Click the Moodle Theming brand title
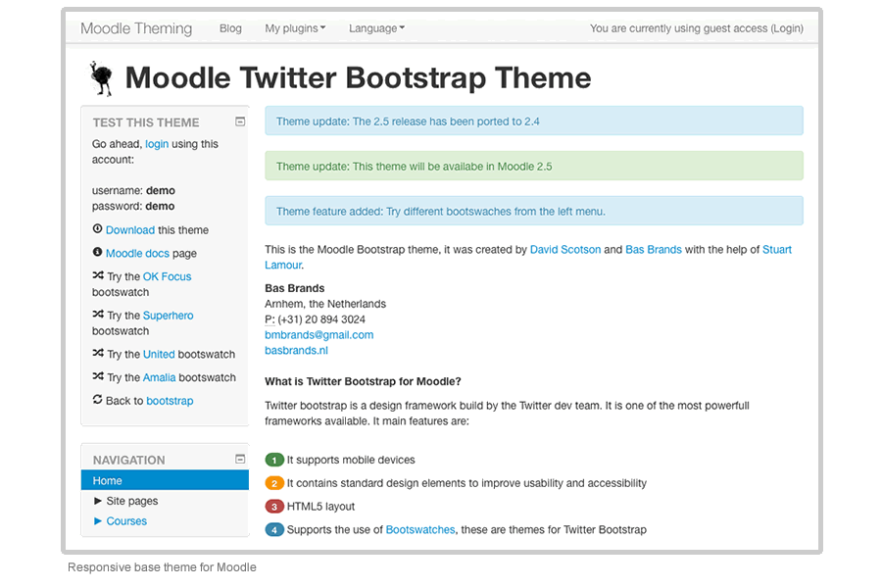Viewport: 882px width, 588px height. [136, 28]
